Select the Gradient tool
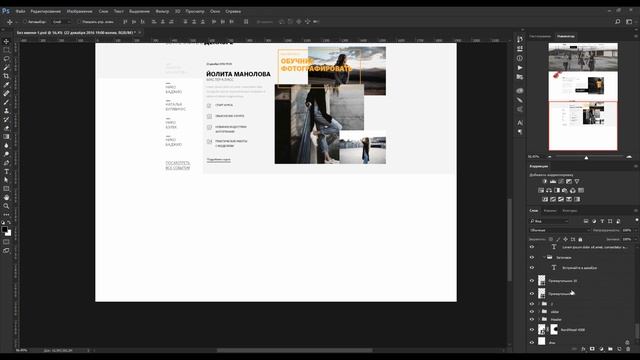This screenshot has width=640, height=360. (x=6, y=137)
